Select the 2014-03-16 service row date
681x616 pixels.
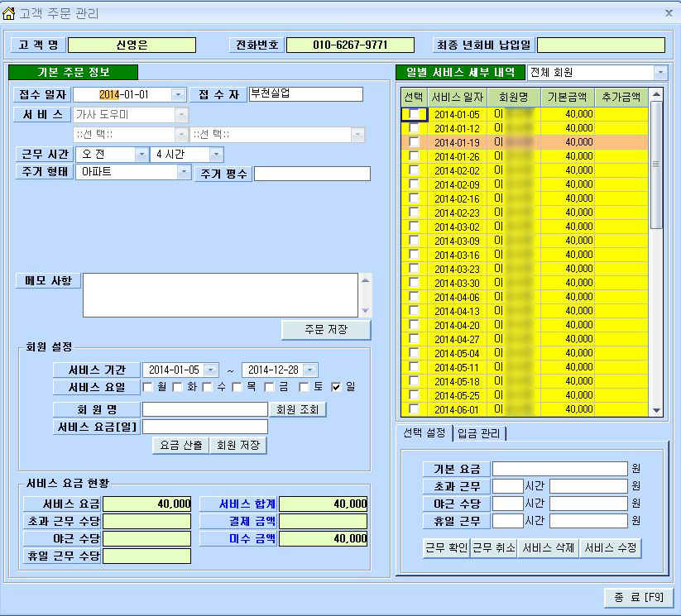(457, 255)
